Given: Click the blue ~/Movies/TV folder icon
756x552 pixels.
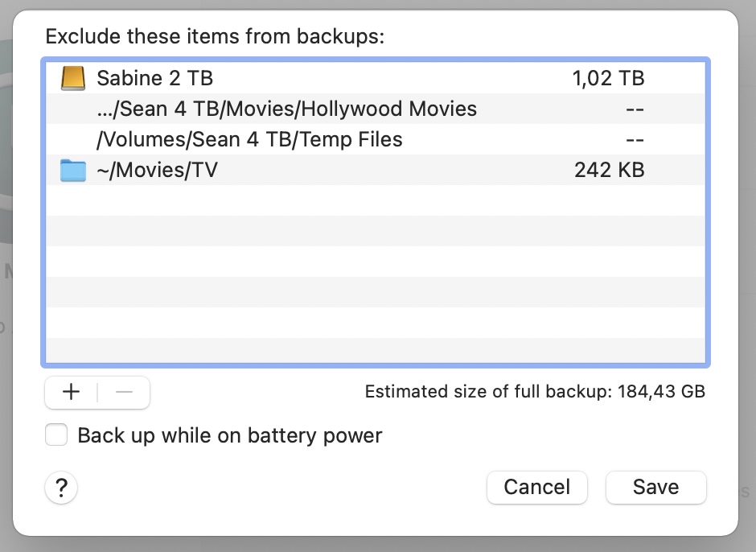Looking at the screenshot, I should 72,171.
